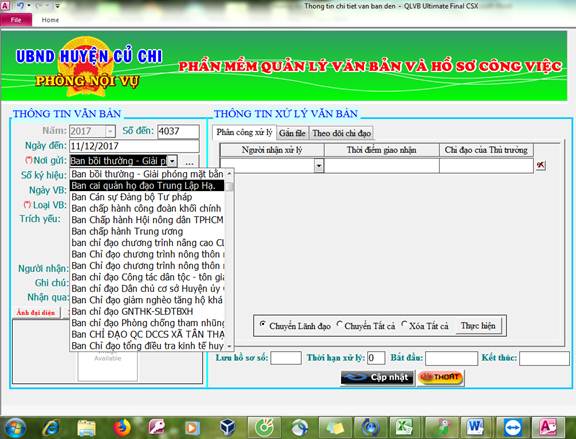Select 'Ban chỉ đạo GNTHK-SLĐTBXH' entry
Screen dimensions: 576x439
[x=147, y=312]
